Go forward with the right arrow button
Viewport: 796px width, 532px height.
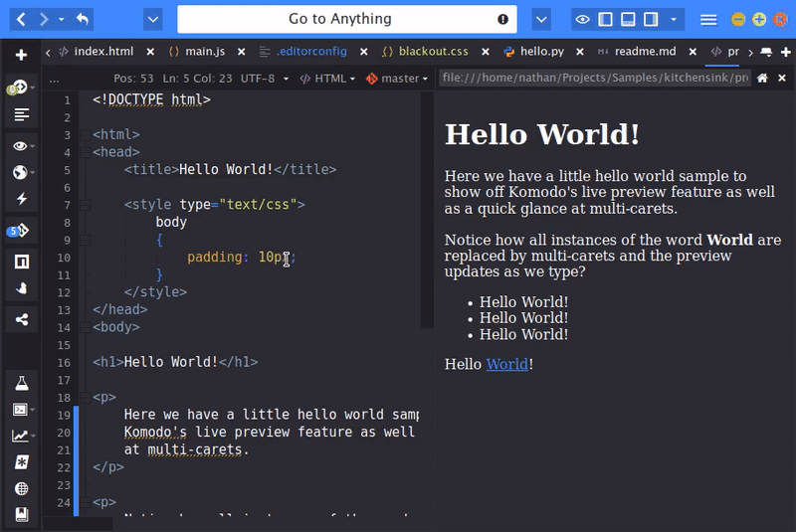pyautogui.click(x=44, y=19)
